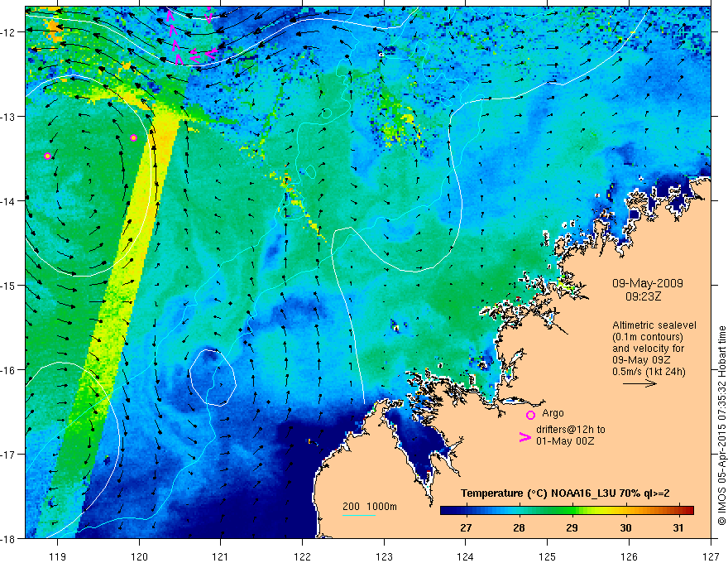The image size is (728, 563).
Task: Click the colorbar label 31
Action: (x=678, y=527)
